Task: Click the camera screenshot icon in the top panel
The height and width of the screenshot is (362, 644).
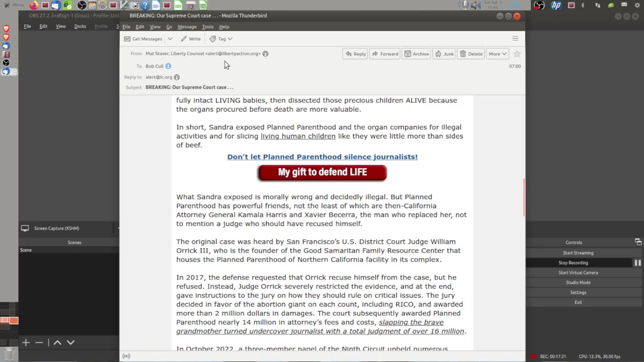Action: point(134,6)
